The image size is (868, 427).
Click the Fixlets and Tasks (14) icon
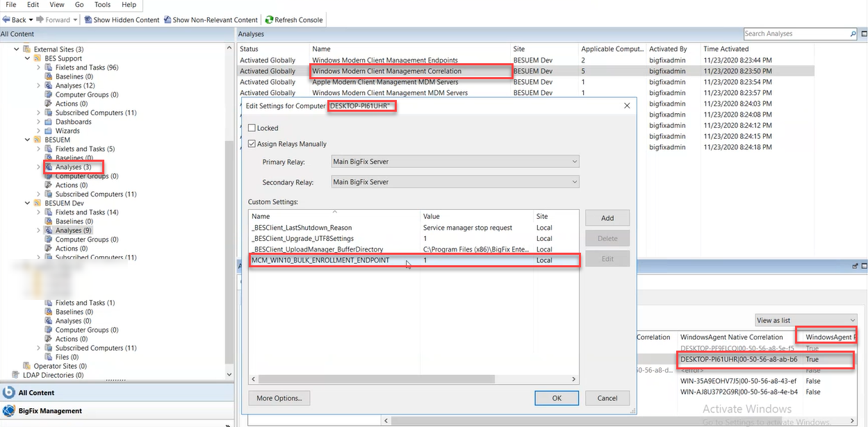coord(49,212)
